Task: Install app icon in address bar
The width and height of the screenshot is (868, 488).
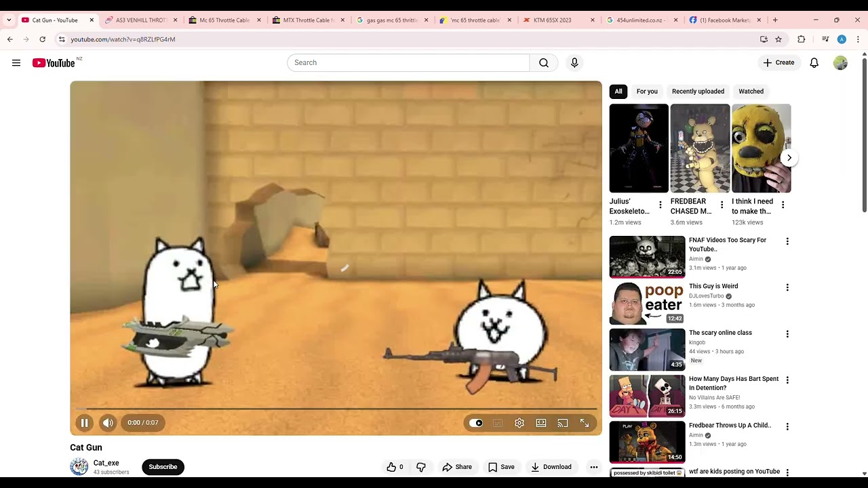Action: click(764, 39)
